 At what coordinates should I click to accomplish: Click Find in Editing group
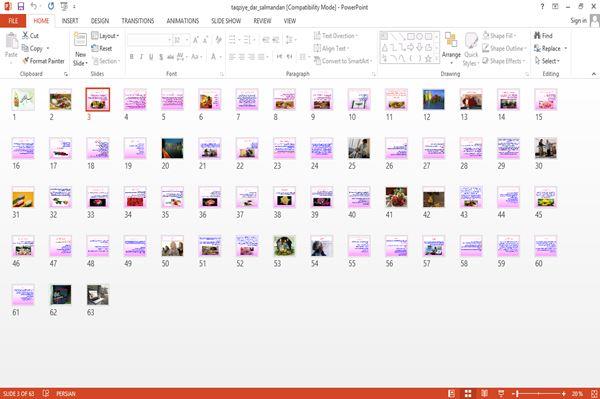tap(543, 36)
